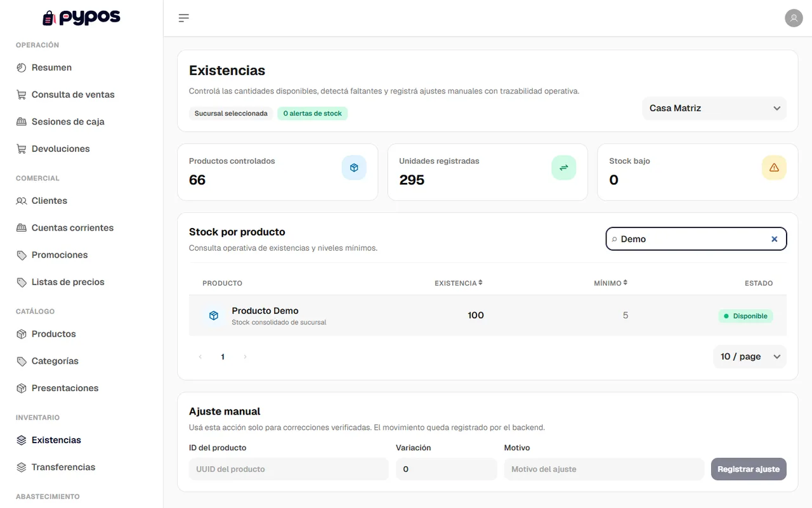
Task: Click the Estado column header
Action: [759, 283]
